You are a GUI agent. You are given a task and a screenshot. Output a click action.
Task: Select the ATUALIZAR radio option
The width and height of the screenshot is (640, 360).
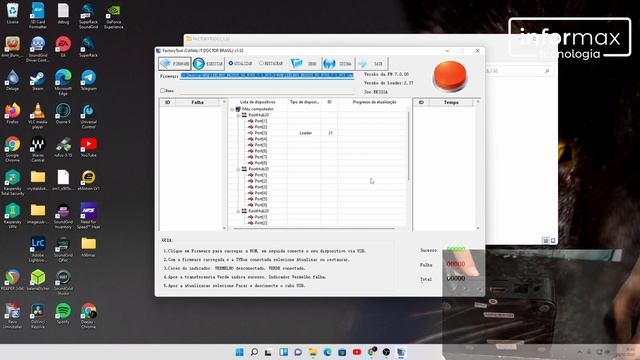point(240,63)
